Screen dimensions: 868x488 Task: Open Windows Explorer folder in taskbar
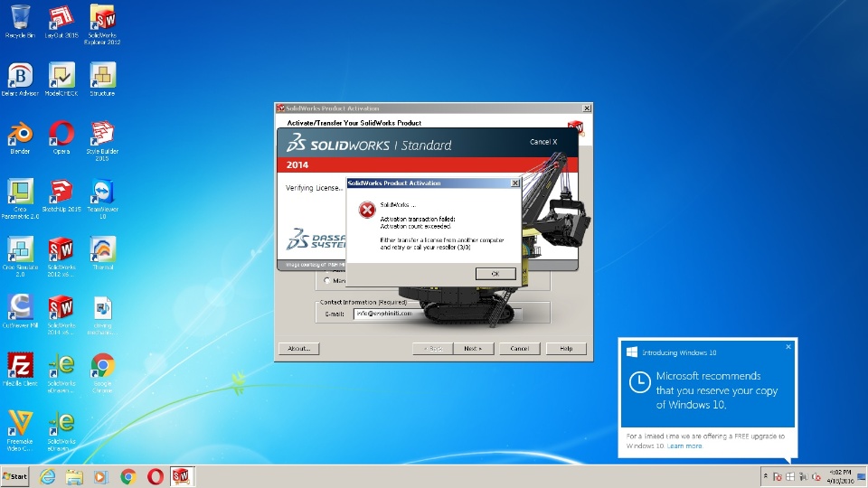(74, 476)
